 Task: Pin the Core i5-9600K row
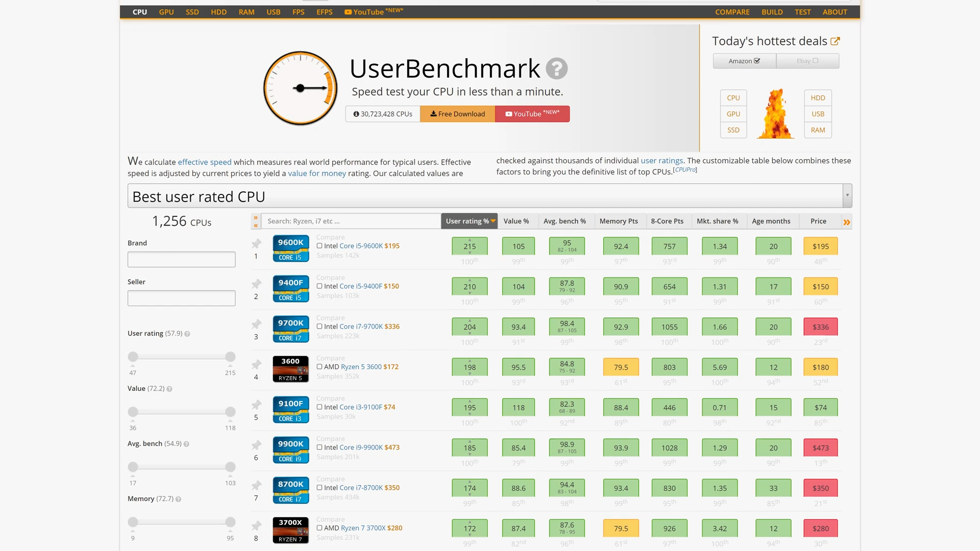click(256, 243)
